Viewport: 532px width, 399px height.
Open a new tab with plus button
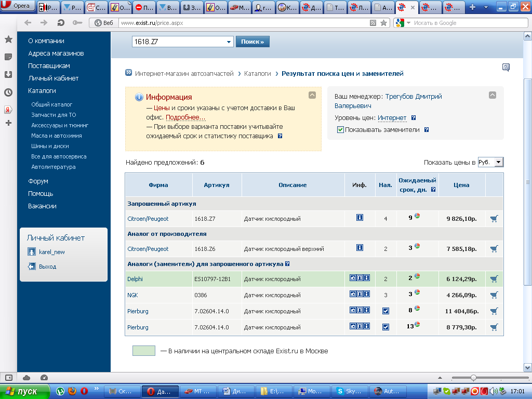pos(472,7)
